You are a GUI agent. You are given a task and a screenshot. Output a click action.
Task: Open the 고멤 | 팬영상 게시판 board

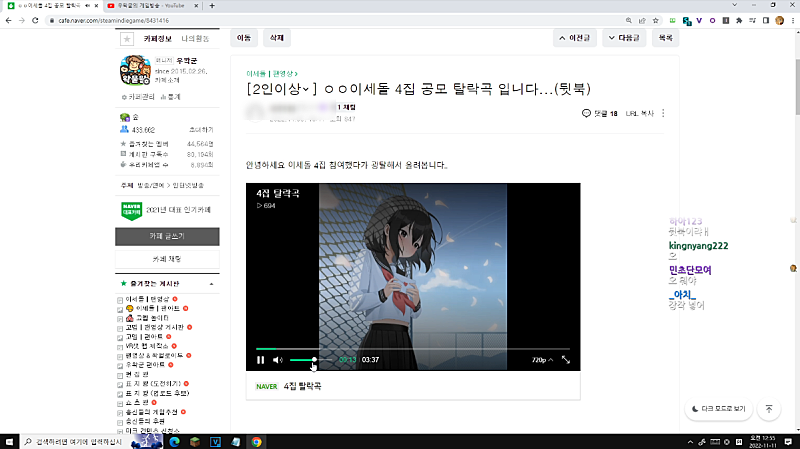pyautogui.click(x=155, y=327)
